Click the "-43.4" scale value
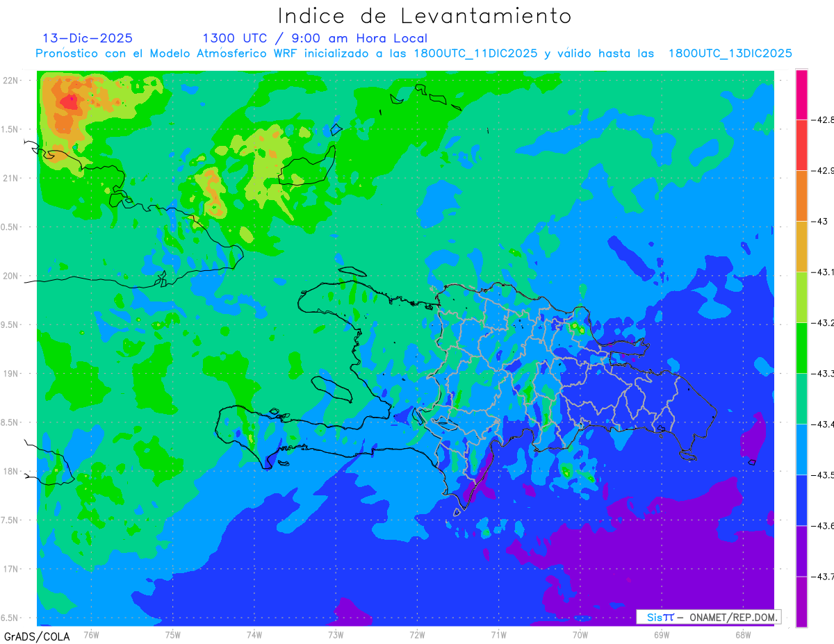 pos(822,424)
